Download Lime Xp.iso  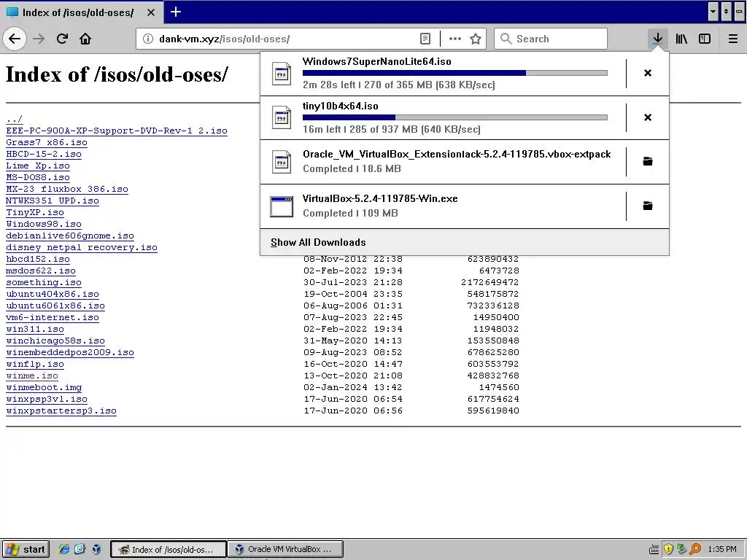(38, 166)
